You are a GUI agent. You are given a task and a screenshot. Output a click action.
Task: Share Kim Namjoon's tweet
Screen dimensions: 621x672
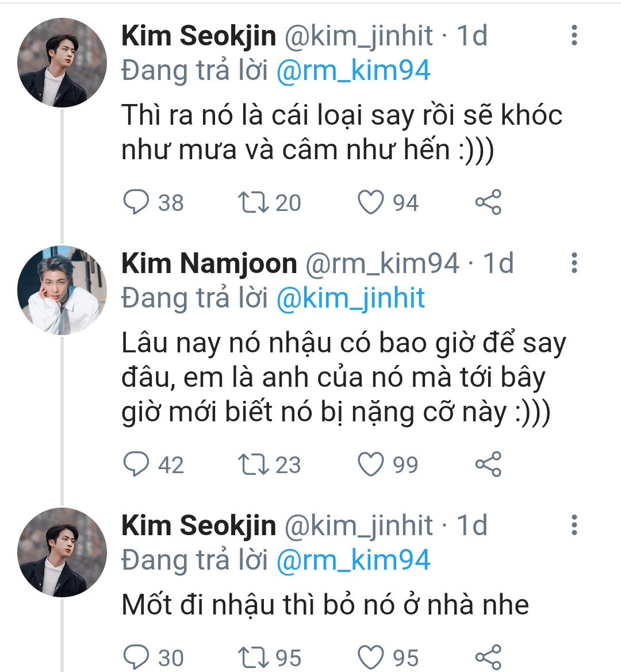pyautogui.click(x=488, y=464)
